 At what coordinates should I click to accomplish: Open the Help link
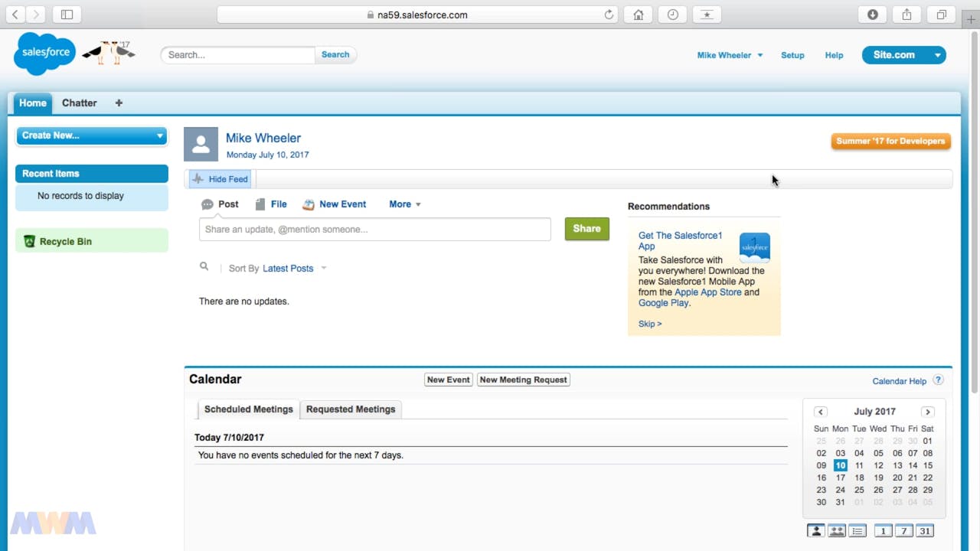834,55
